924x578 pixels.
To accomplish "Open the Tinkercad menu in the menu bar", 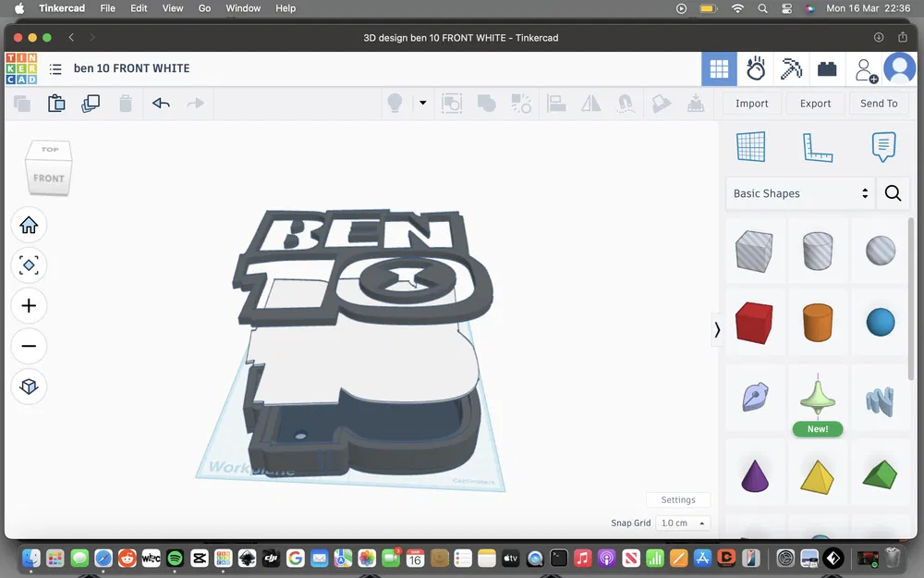I will [x=62, y=8].
